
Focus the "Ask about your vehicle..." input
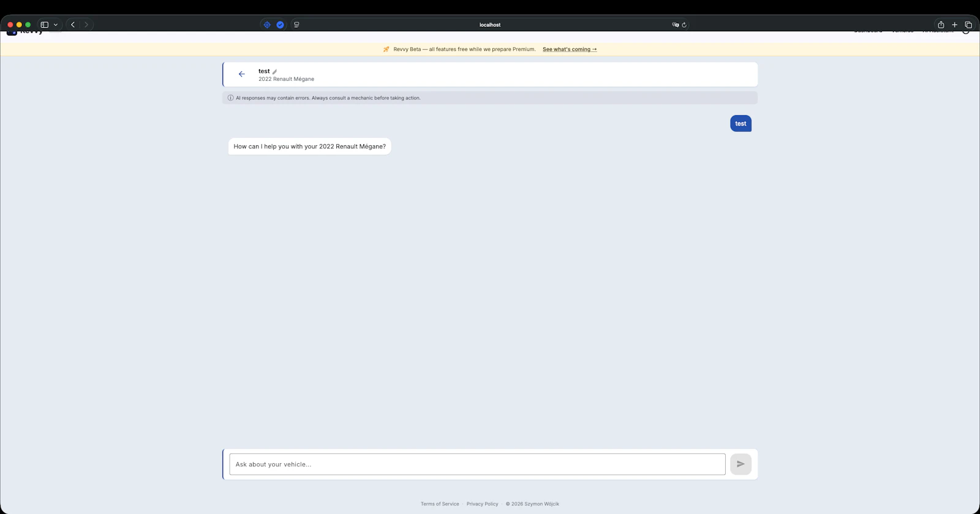tap(477, 464)
